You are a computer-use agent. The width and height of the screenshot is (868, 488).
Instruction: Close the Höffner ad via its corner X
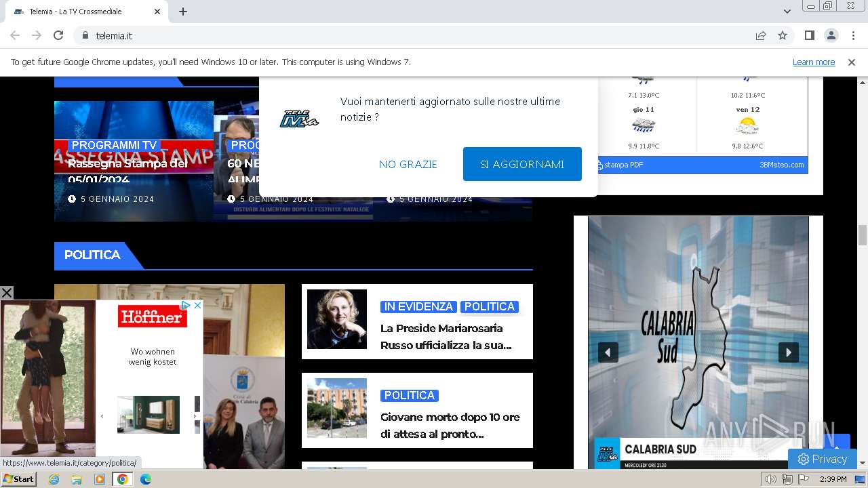[197, 306]
